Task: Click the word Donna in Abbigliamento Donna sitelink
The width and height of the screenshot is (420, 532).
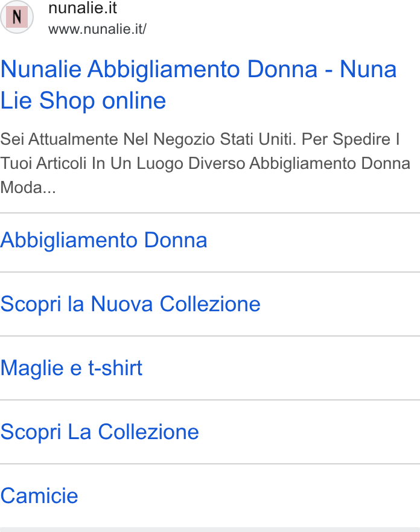Action: pos(176,240)
